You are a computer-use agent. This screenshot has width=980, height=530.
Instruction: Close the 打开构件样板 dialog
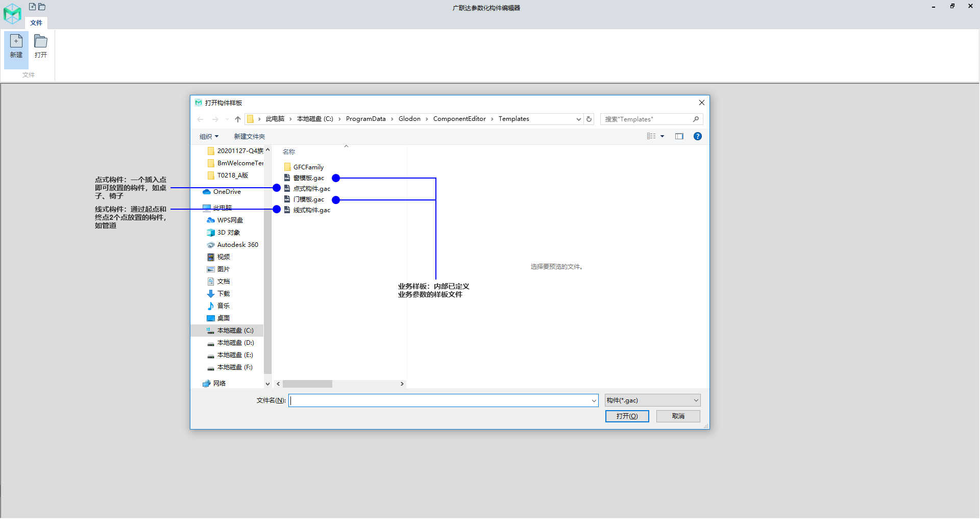[702, 103]
